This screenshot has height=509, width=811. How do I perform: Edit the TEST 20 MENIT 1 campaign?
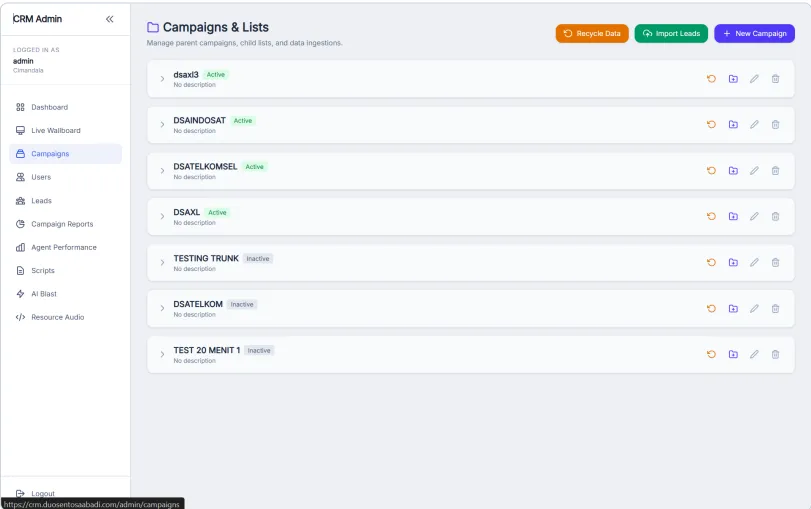[754, 354]
